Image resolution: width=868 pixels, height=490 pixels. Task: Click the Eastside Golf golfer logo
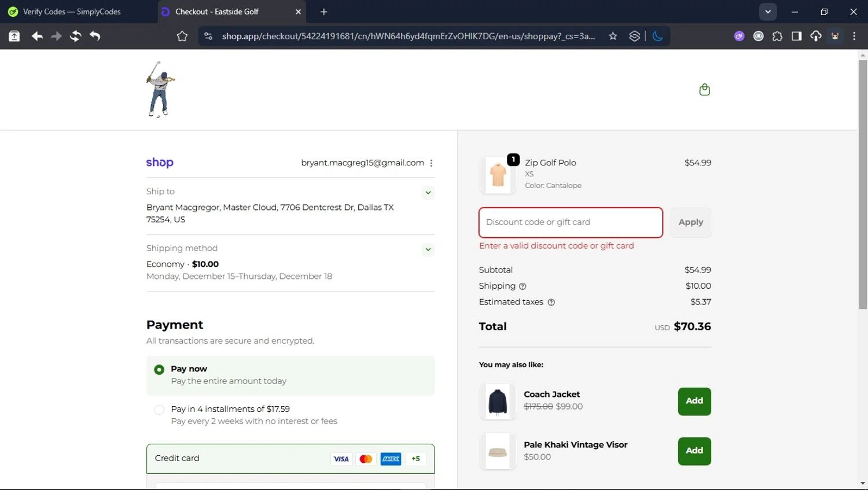(x=160, y=90)
